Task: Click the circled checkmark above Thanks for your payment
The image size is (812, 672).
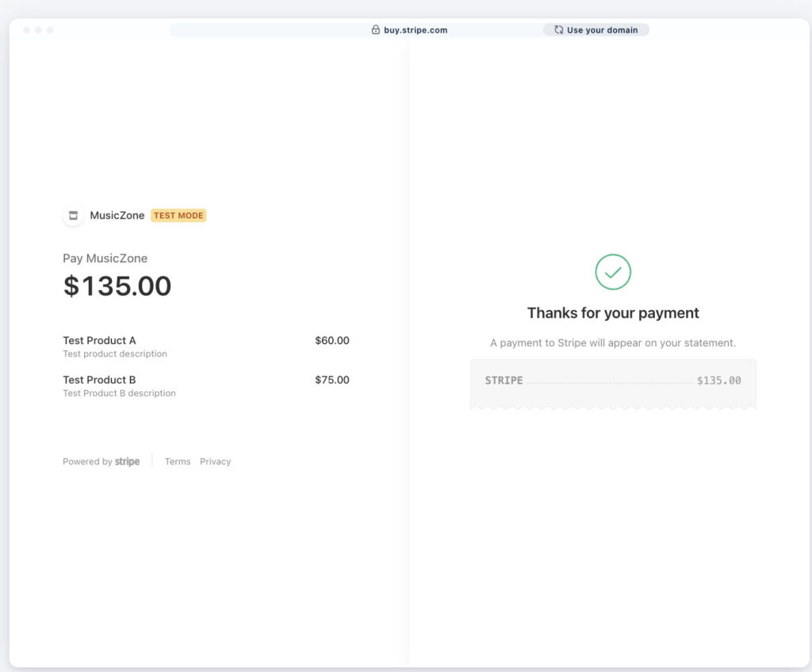Action: [x=612, y=272]
